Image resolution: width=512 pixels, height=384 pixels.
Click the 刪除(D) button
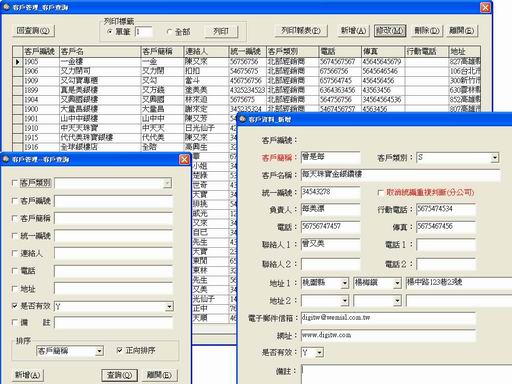pyautogui.click(x=427, y=31)
